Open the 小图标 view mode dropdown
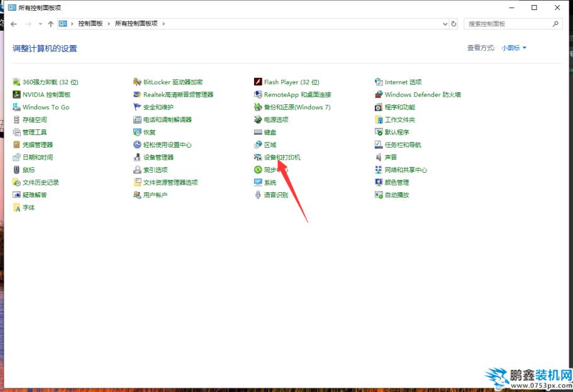The width and height of the screenshot is (573, 392). (x=513, y=48)
